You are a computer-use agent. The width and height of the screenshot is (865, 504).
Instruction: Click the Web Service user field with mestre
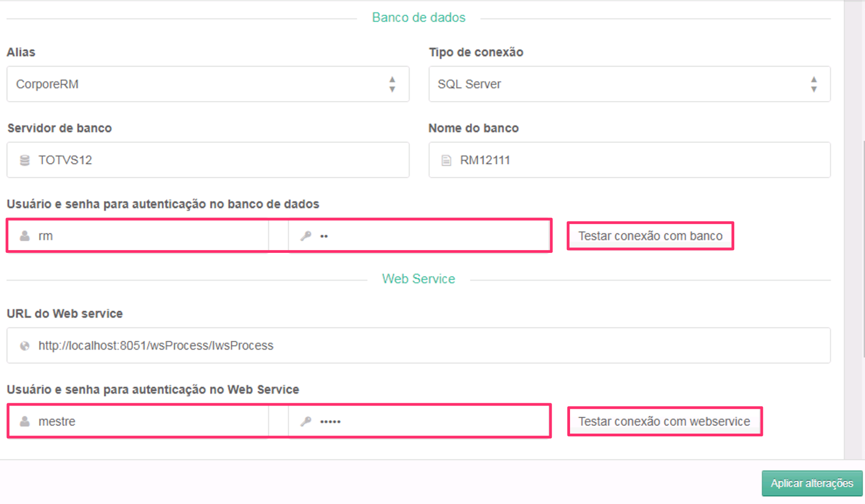pyautogui.click(x=138, y=422)
